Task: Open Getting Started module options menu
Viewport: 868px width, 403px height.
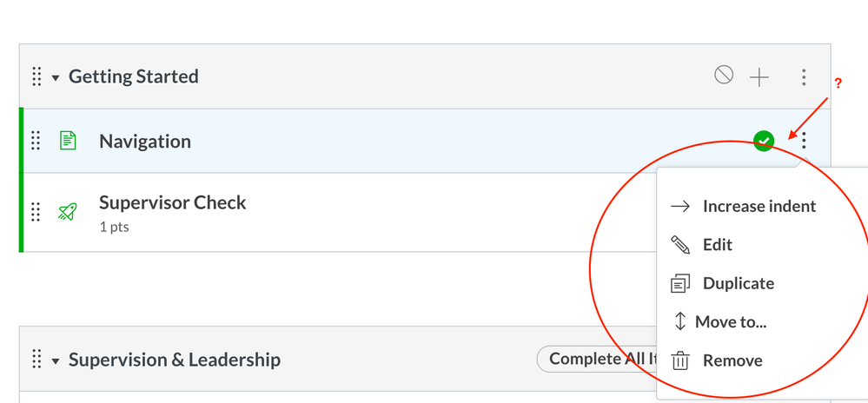Action: click(x=804, y=77)
